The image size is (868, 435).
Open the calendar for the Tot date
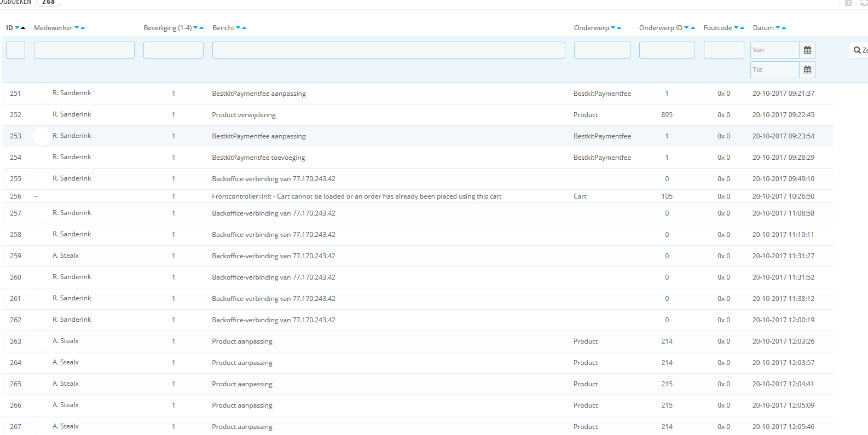pos(808,69)
